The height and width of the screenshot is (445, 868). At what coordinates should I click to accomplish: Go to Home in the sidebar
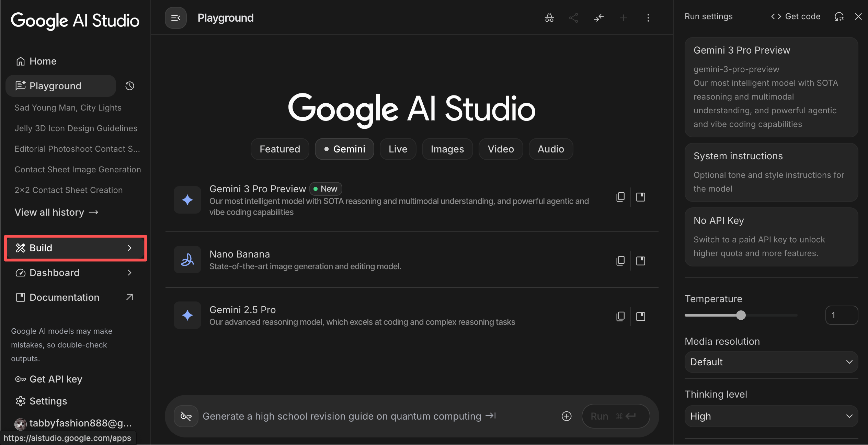pos(36,61)
